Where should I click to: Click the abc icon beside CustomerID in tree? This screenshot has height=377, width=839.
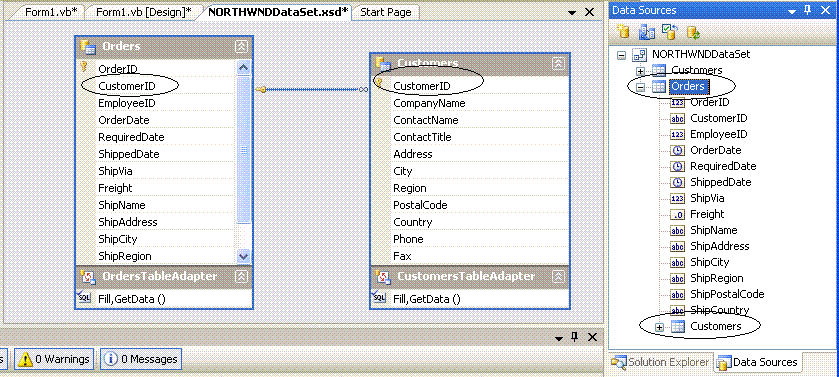(x=677, y=118)
